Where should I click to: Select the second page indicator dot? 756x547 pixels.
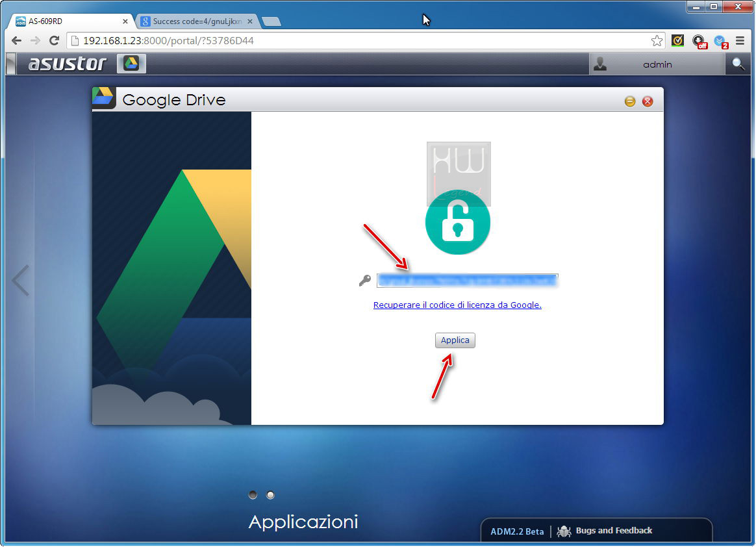270,495
